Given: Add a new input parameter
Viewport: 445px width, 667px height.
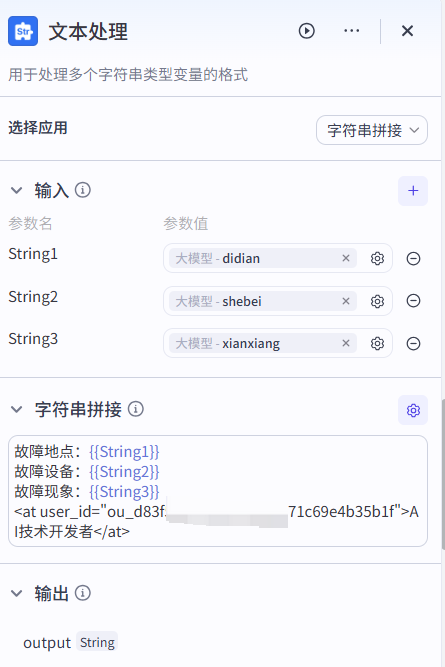Looking at the screenshot, I should click(x=413, y=191).
